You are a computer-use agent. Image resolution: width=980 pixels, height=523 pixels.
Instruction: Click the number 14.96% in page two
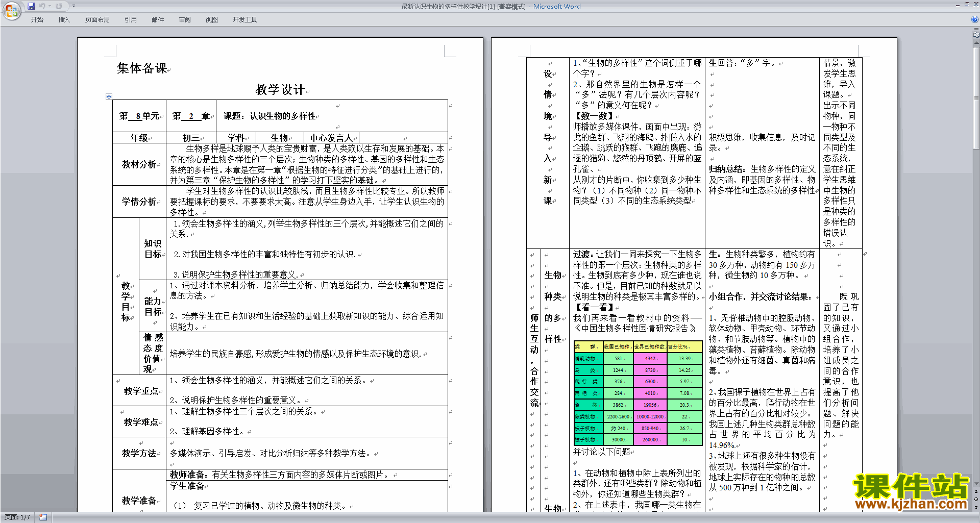(x=722, y=445)
